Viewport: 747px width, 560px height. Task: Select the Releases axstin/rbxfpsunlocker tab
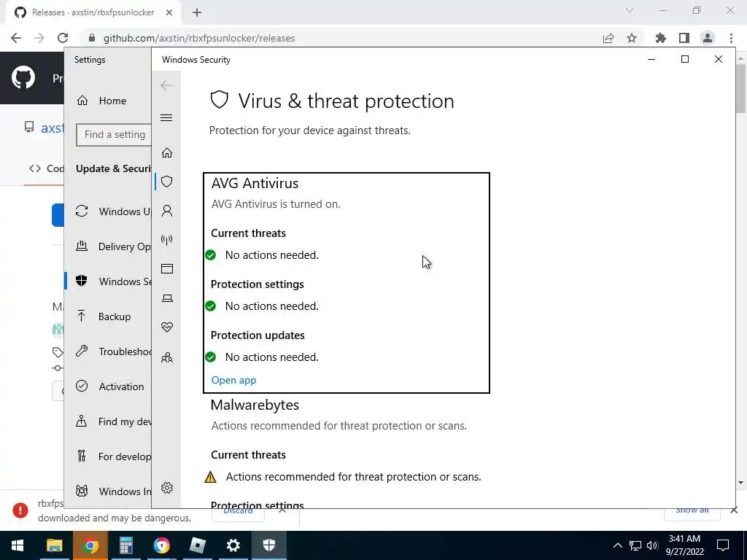tap(93, 13)
